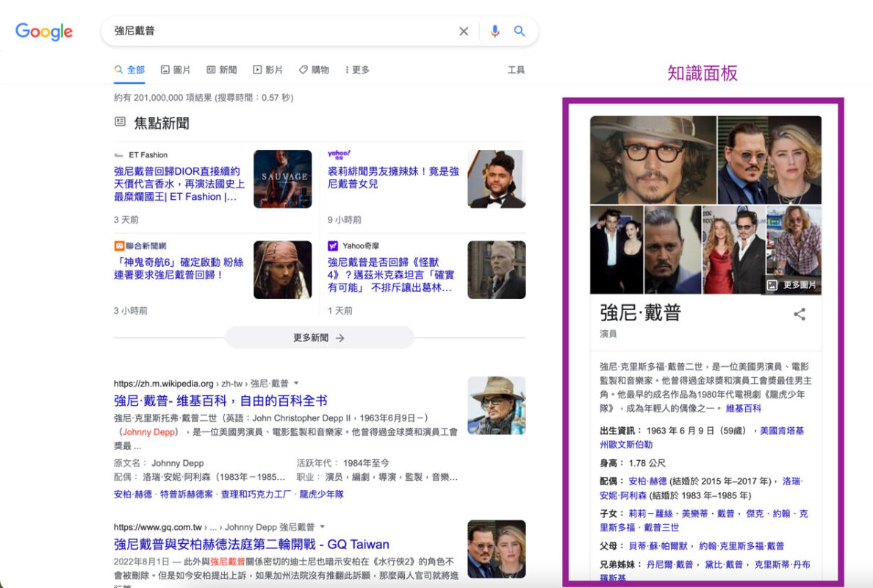Open 黛比·戴普 sibling link

[x=724, y=564]
